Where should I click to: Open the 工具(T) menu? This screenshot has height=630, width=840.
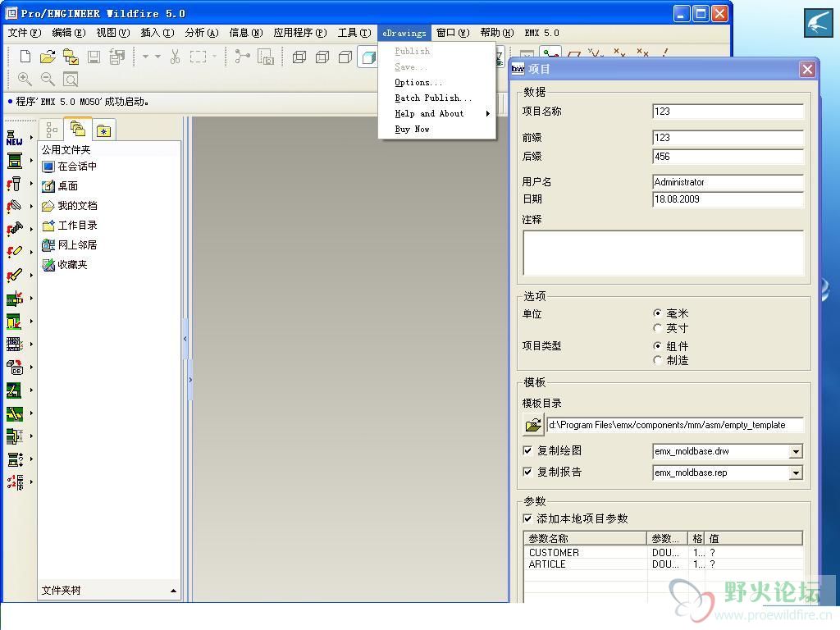point(354,33)
